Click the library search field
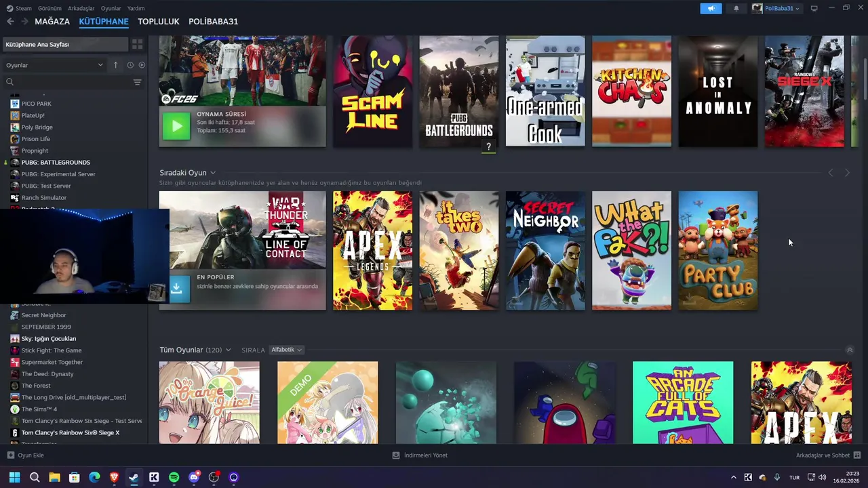This screenshot has height=488, width=868. [x=68, y=82]
